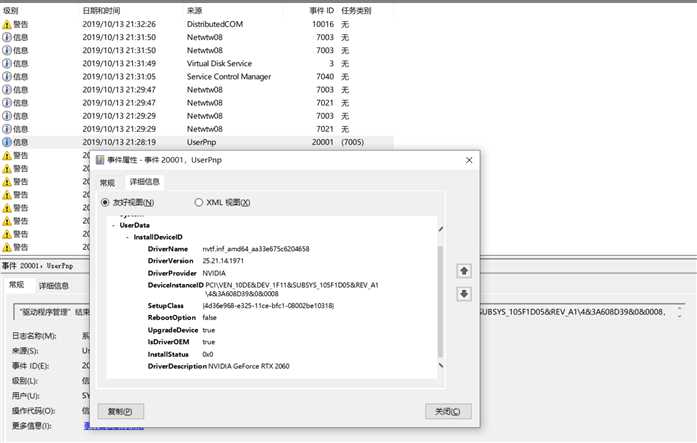697x443 pixels.
Task: Sort events by the 级别 column header
Action: pyautogui.click(x=11, y=11)
